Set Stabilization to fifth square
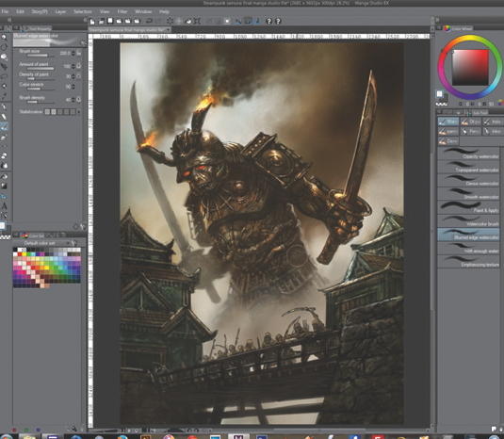The width and height of the screenshot is (504, 439). 73,112
